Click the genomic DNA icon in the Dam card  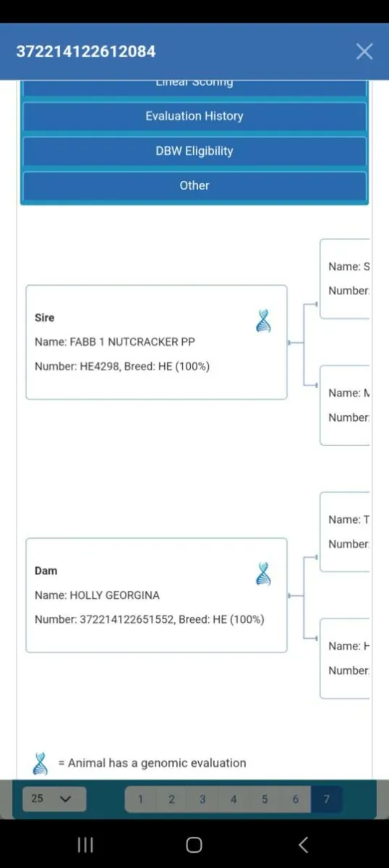pyautogui.click(x=264, y=574)
